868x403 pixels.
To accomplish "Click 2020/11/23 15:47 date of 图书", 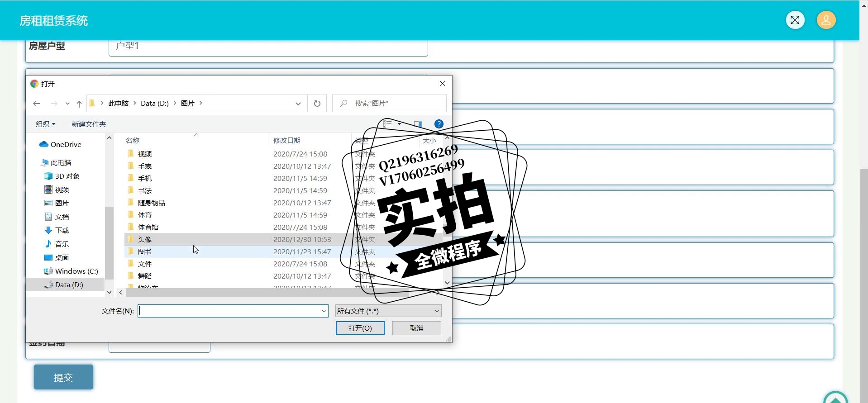I will click(x=302, y=251).
